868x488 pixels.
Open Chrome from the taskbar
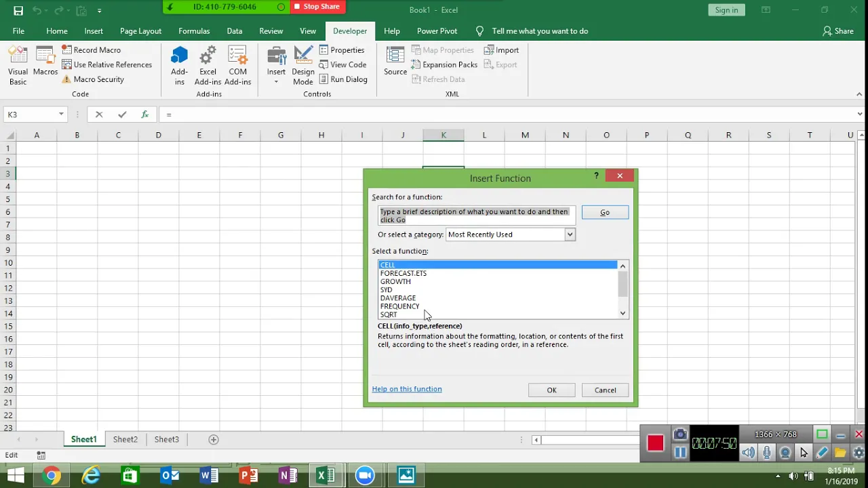pyautogui.click(x=52, y=476)
